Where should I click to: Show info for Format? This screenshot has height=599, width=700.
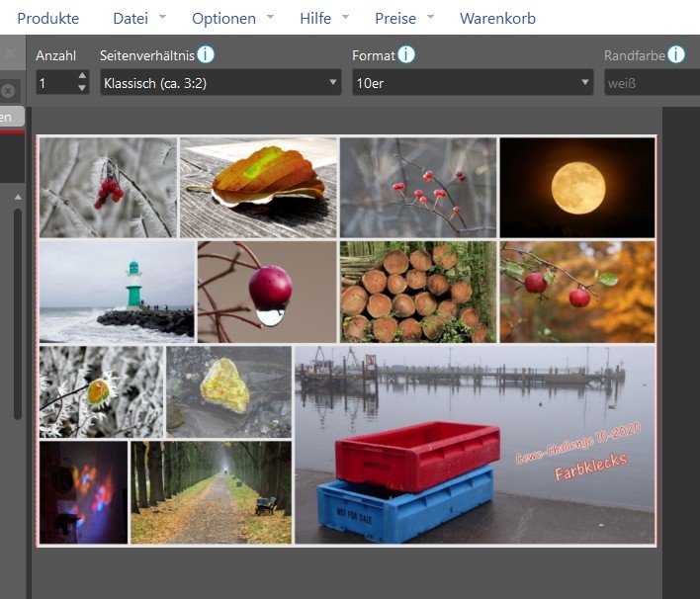pyautogui.click(x=406, y=54)
